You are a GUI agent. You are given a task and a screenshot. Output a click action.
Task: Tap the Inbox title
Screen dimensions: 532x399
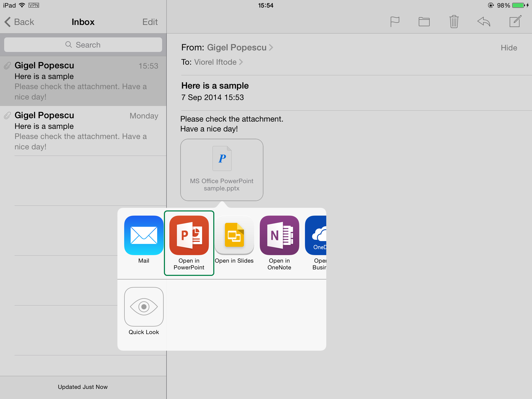pyautogui.click(x=83, y=22)
